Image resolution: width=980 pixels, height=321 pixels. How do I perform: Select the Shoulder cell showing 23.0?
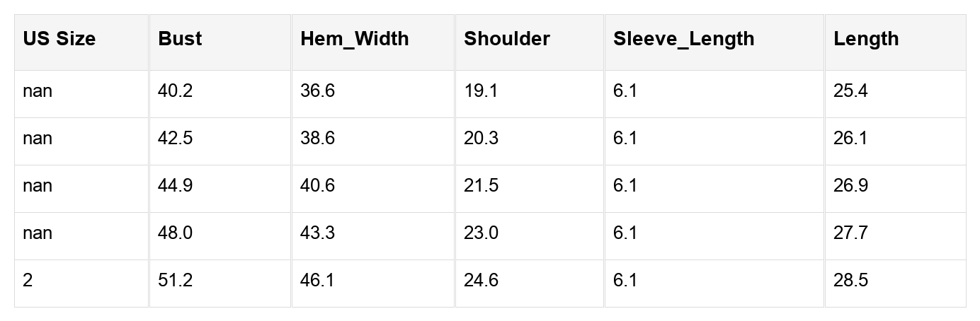click(481, 233)
